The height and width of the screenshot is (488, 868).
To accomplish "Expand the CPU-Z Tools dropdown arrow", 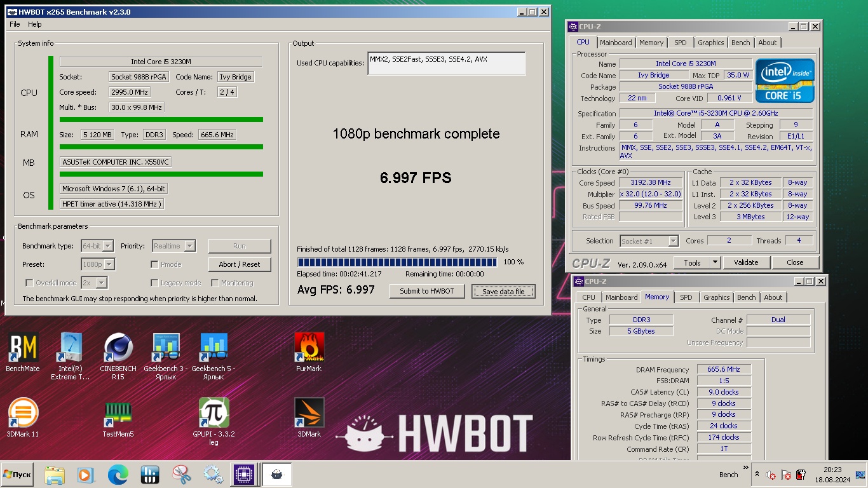I will coord(715,262).
